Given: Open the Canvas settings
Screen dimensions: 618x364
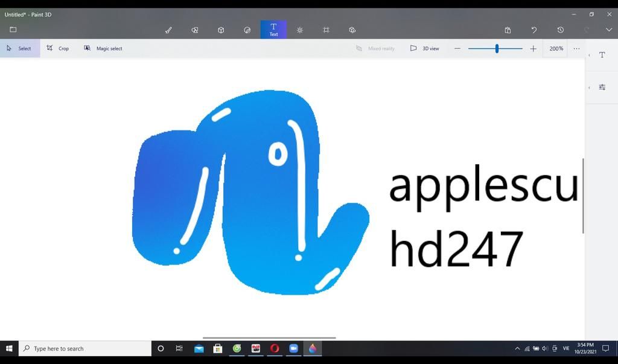Looking at the screenshot, I should click(326, 30).
